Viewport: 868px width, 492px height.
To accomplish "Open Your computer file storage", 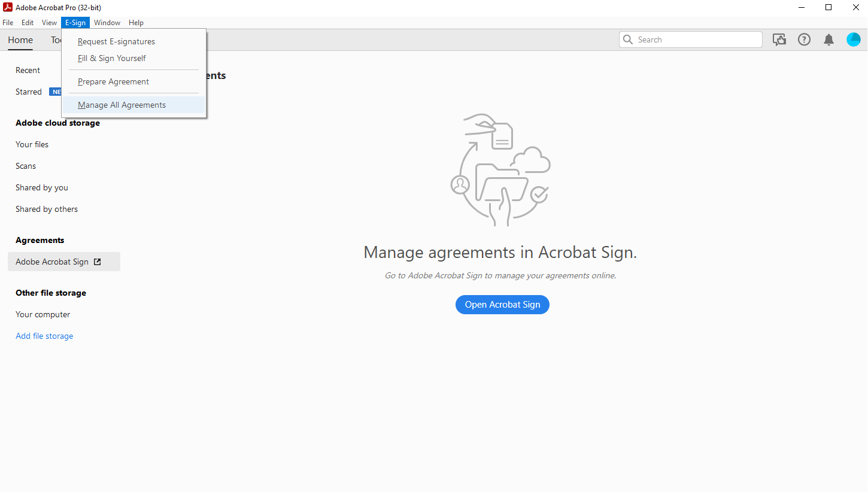I will pos(43,314).
